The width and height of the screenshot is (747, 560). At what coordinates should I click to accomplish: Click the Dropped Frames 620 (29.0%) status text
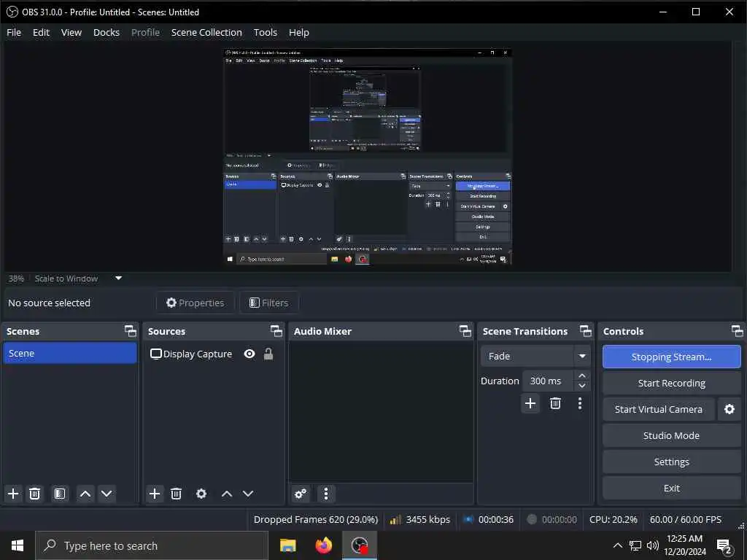tap(316, 519)
